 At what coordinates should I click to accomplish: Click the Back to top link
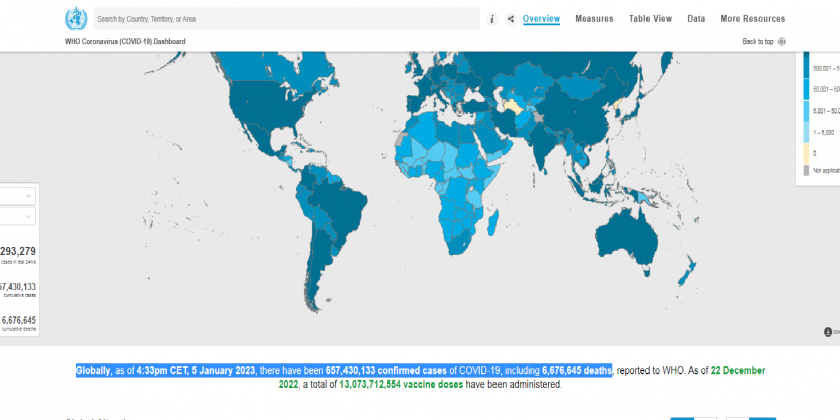(757, 42)
